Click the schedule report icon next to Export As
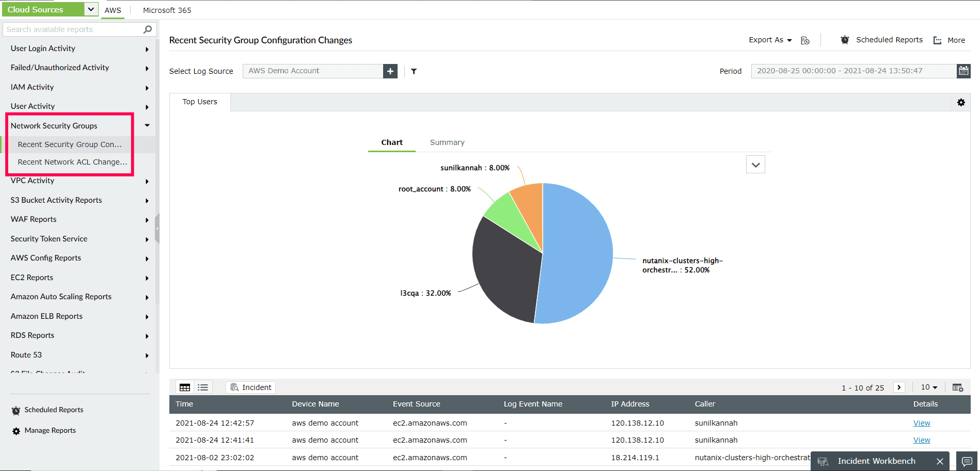Image resolution: width=980 pixels, height=471 pixels. (805, 40)
